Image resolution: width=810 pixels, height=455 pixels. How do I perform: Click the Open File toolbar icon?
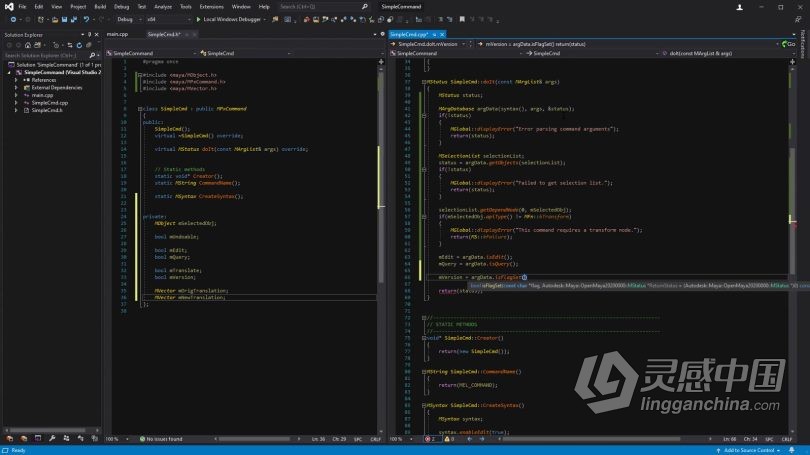pyautogui.click(x=55, y=20)
